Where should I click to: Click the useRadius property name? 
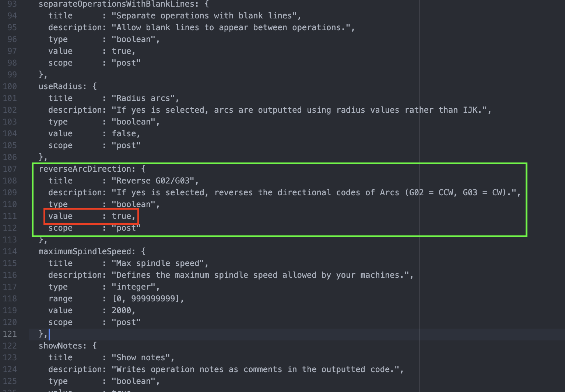[60, 87]
